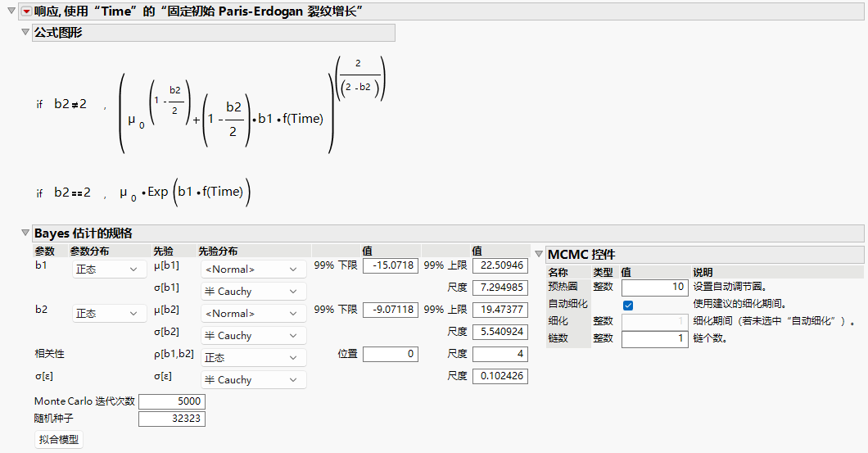Viewport: 868px width, 453px height.
Task: Edit 预热圈 value field 10
Action: pos(654,288)
